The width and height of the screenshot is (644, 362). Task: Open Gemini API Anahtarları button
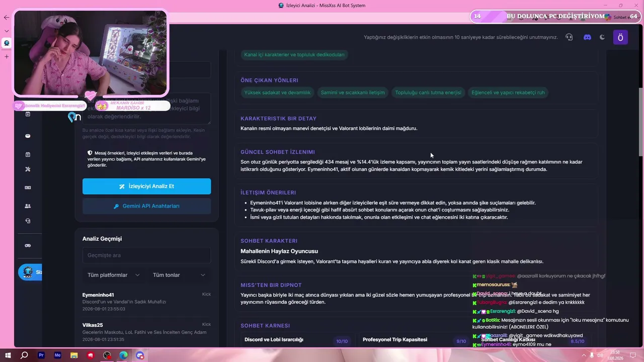coord(146,206)
